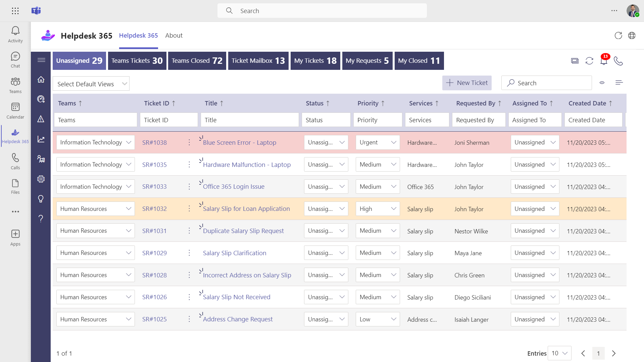644x362 pixels.
Task: Open the lightbulb knowledge base icon
Action: tap(41, 199)
